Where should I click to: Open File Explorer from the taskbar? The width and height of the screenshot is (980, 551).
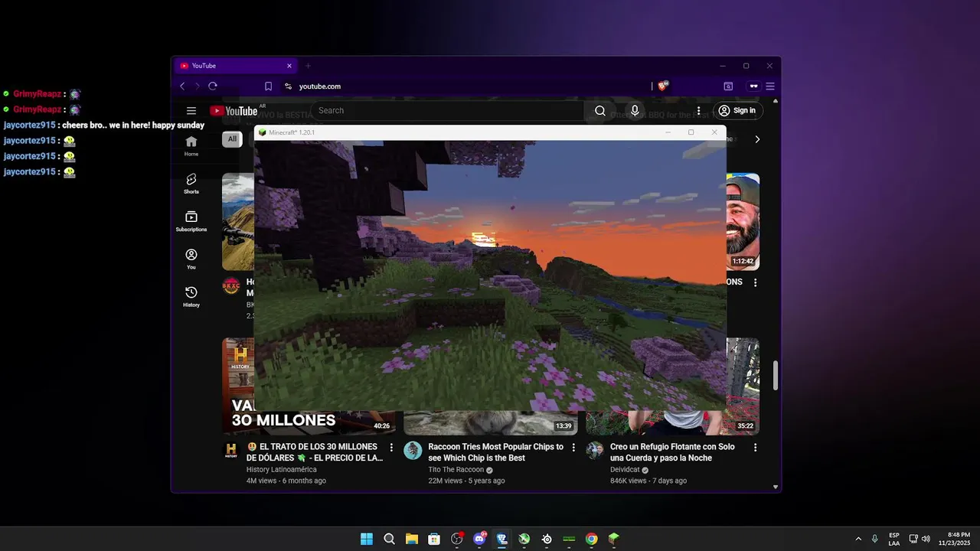click(x=412, y=539)
